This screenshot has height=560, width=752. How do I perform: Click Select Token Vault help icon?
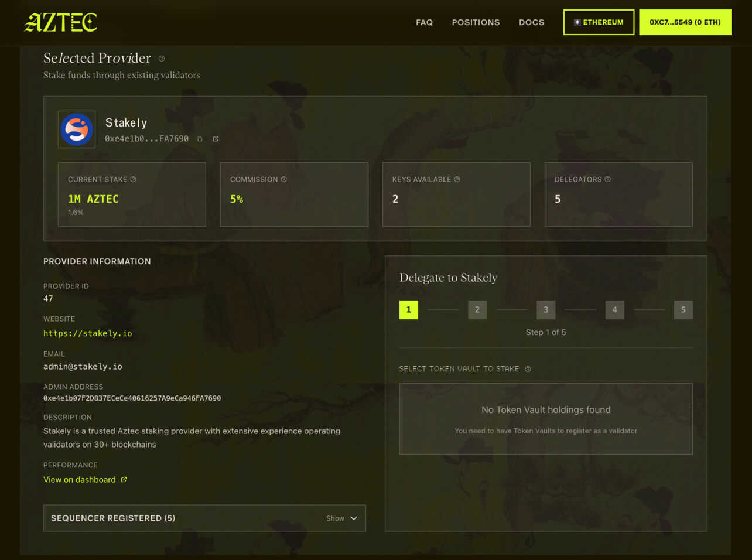pos(528,369)
